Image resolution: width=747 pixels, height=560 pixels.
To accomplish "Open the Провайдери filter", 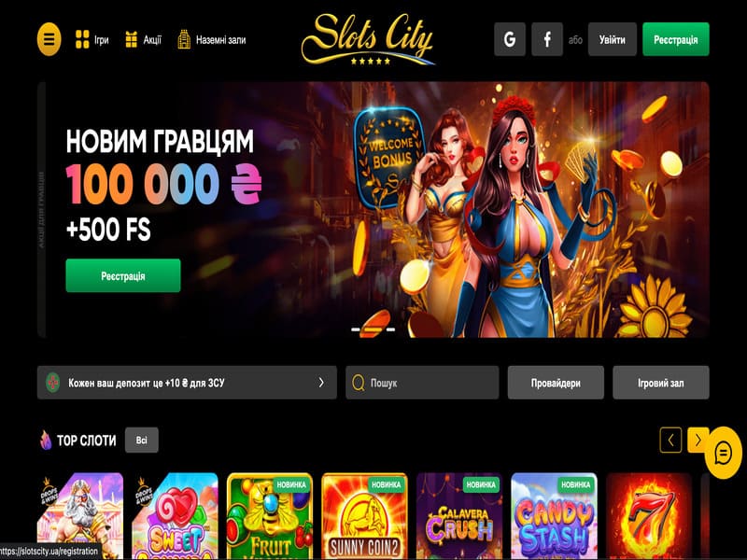I will 556,383.
